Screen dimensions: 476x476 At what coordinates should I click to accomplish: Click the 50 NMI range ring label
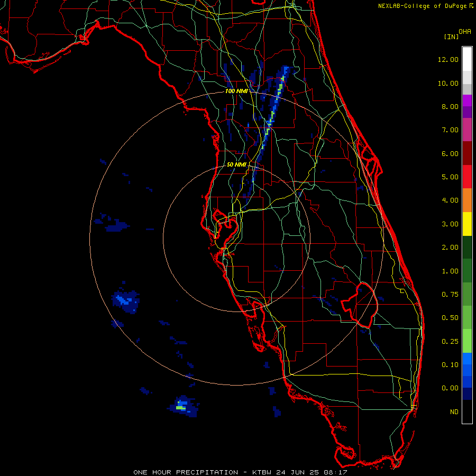click(236, 164)
